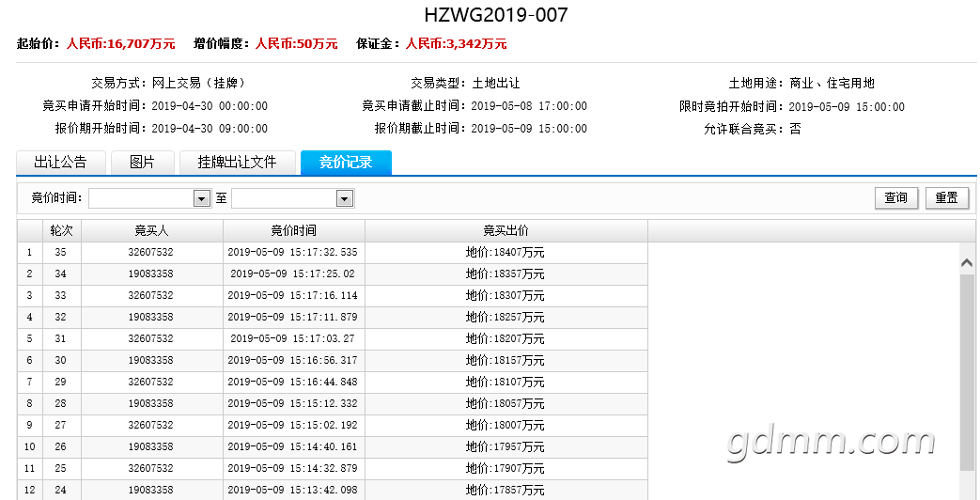Click time 2019-05-09 15:17:03.27
980x500 pixels.
(292, 338)
